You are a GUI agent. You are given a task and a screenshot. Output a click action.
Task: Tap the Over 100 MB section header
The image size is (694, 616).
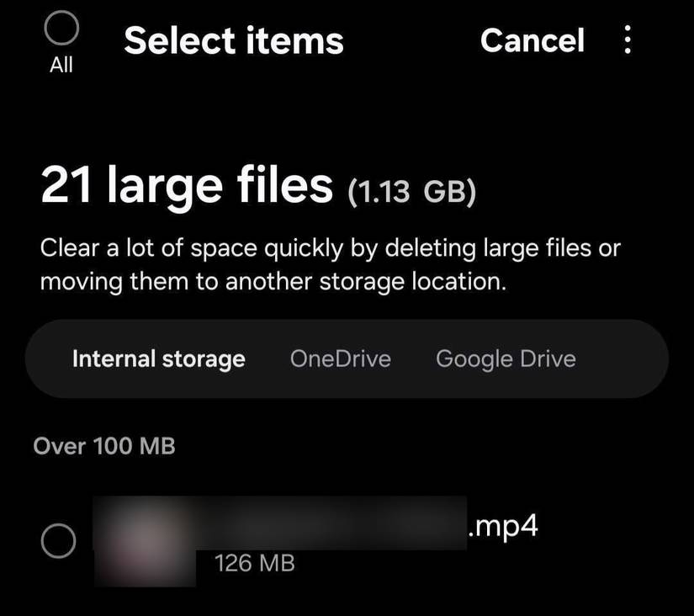click(x=105, y=446)
